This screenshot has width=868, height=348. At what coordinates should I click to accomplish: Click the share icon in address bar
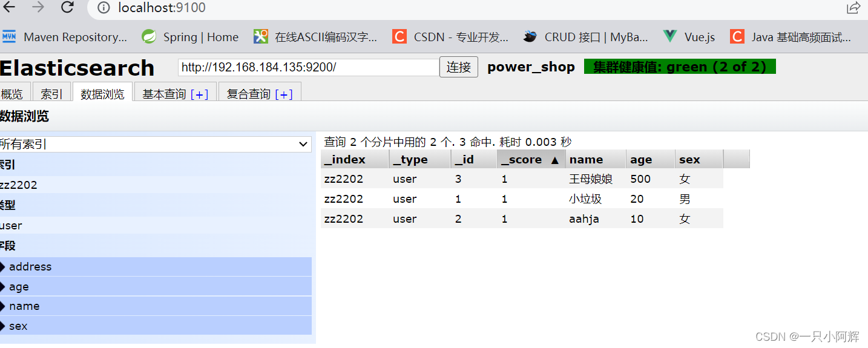(853, 8)
